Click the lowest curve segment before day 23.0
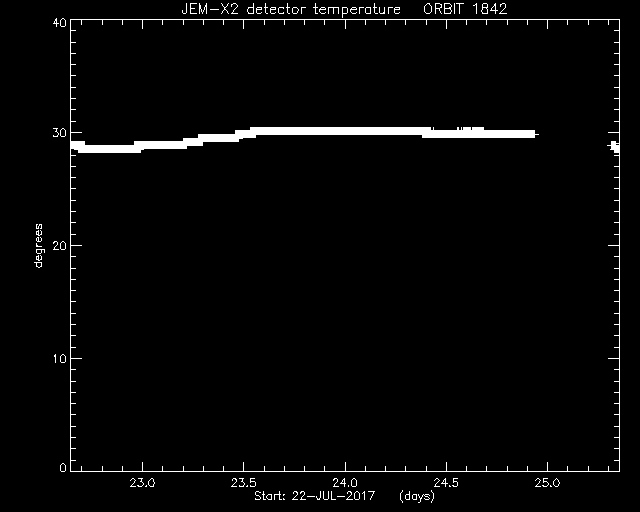This screenshot has height=512, width=640. (109, 149)
